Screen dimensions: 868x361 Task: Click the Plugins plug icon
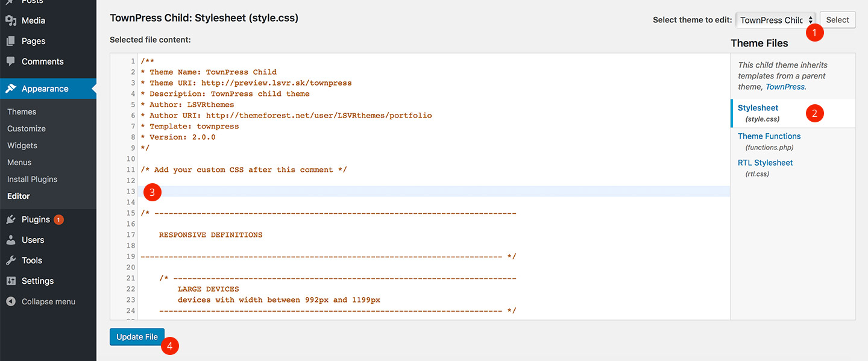(x=11, y=219)
